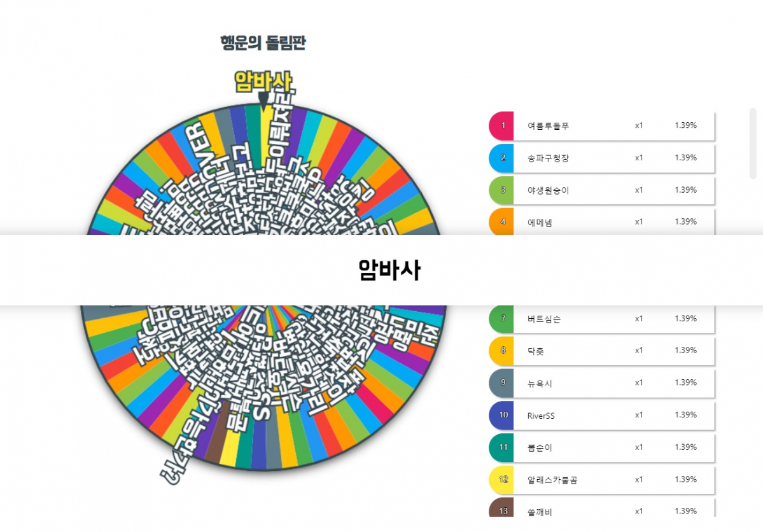
Task: Click the 여름루돌푸 entry name
Action: pyautogui.click(x=548, y=125)
